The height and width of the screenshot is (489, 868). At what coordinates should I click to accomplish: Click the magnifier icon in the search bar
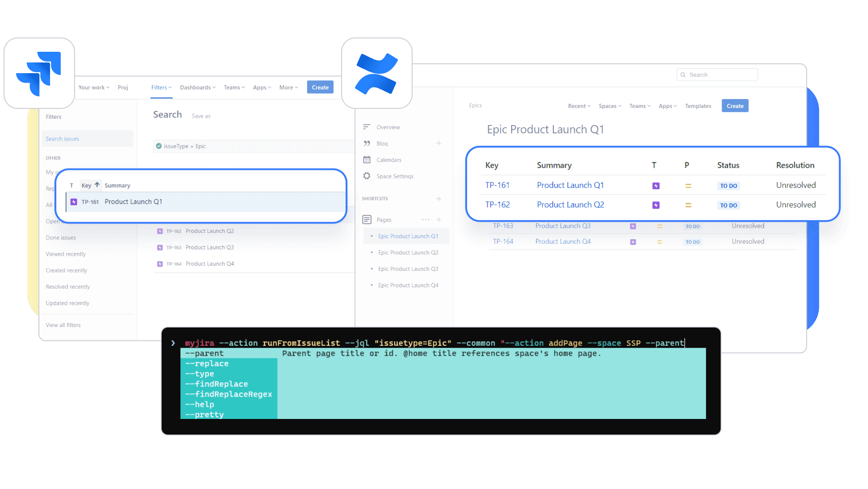click(x=683, y=75)
